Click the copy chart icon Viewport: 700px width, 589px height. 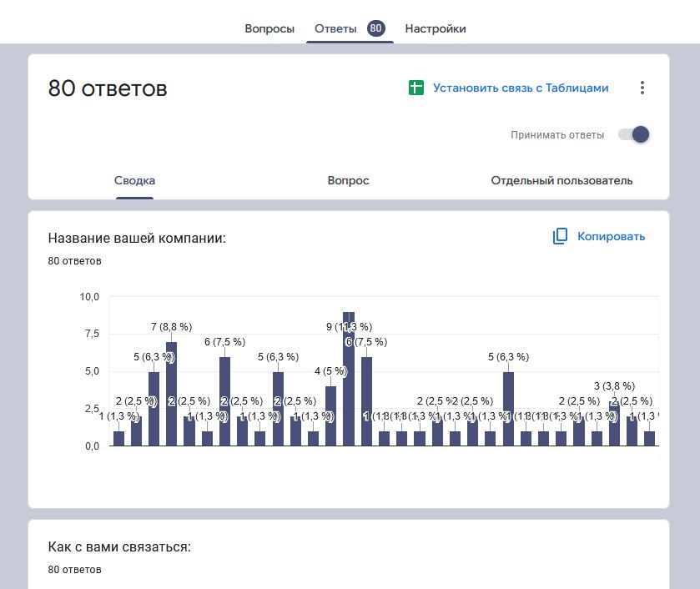tap(560, 236)
